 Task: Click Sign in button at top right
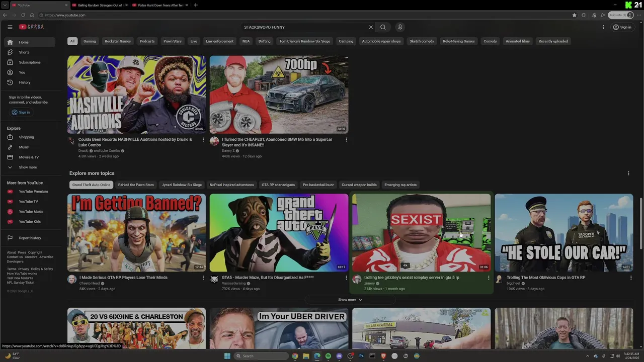(622, 27)
